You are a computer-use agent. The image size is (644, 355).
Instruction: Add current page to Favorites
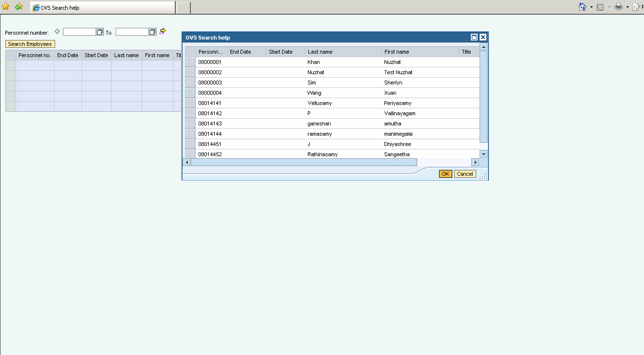tap(18, 7)
